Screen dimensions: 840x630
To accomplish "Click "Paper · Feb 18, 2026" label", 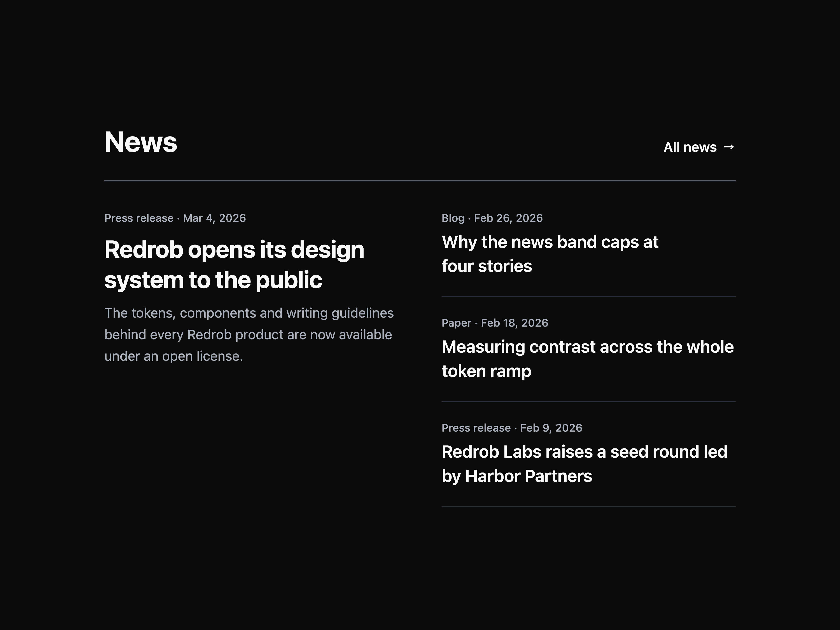I will coord(495,323).
